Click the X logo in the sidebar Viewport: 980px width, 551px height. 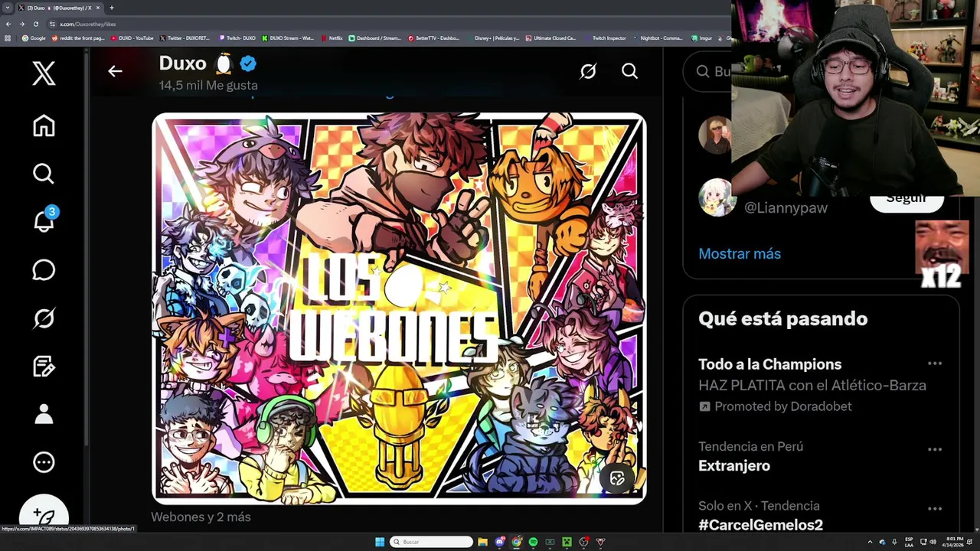point(44,73)
